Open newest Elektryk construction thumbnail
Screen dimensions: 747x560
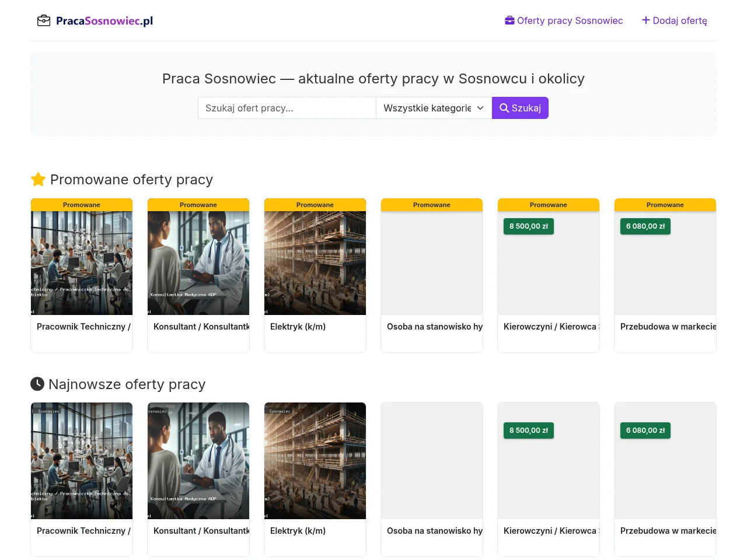coord(315,461)
